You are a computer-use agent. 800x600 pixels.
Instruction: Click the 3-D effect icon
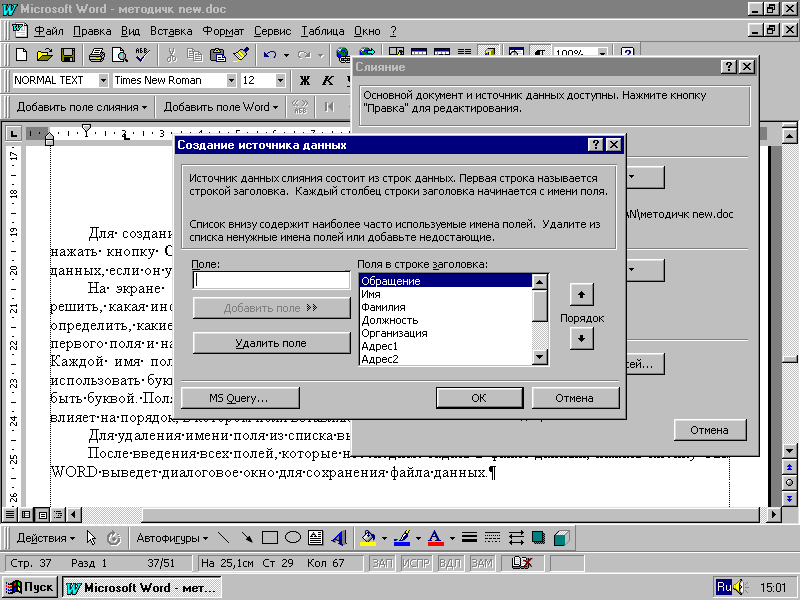(562, 538)
